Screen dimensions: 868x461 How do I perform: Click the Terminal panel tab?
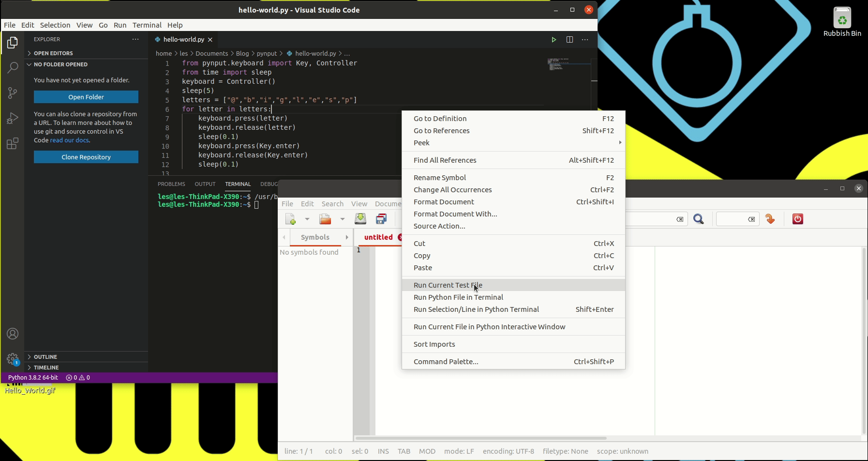point(238,184)
